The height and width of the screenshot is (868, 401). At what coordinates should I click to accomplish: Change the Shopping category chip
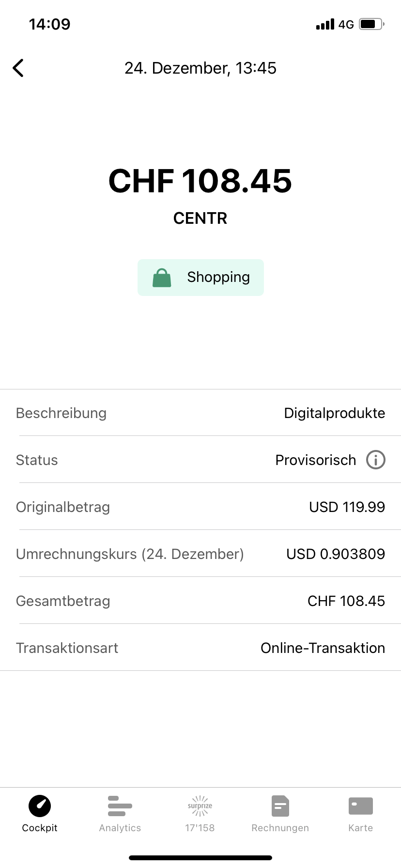(200, 278)
